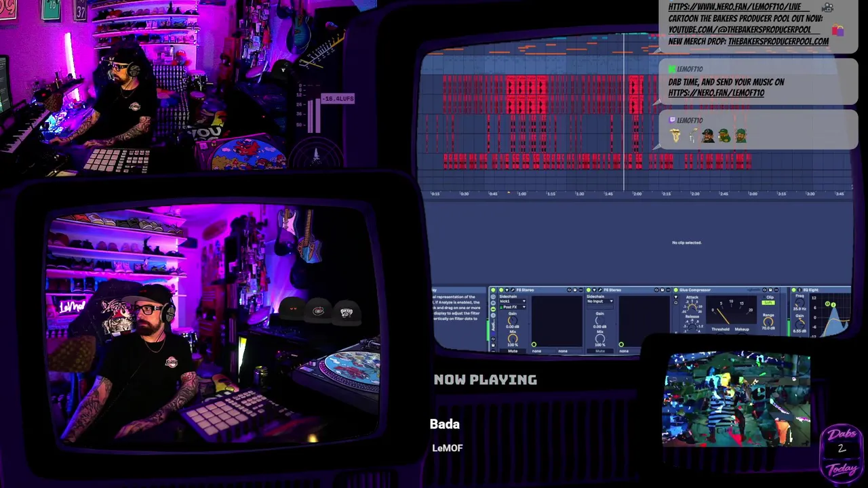The width and height of the screenshot is (868, 488).
Task: Click the first F6 Stereo Mix knob
Action: pyautogui.click(x=513, y=339)
